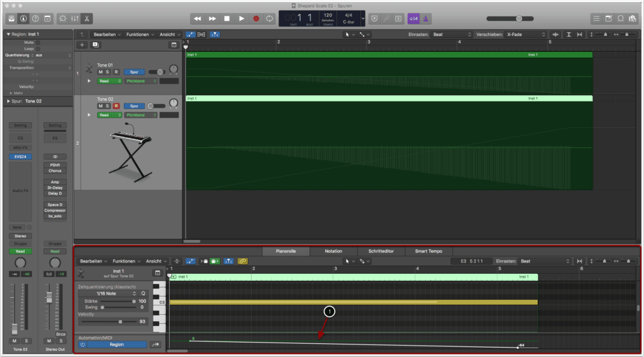The width and height of the screenshot is (644, 357).
Task: Click the EXS24 instrument button
Action: coord(19,156)
